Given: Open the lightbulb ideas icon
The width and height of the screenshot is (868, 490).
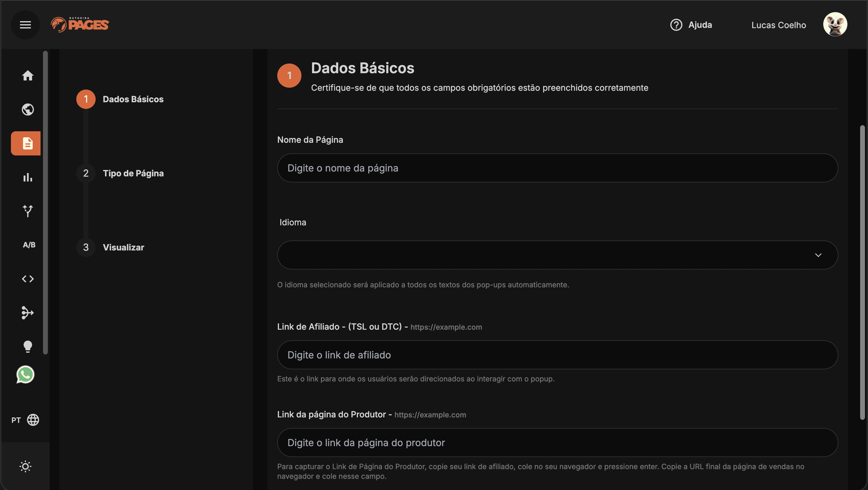Looking at the screenshot, I should point(28,346).
